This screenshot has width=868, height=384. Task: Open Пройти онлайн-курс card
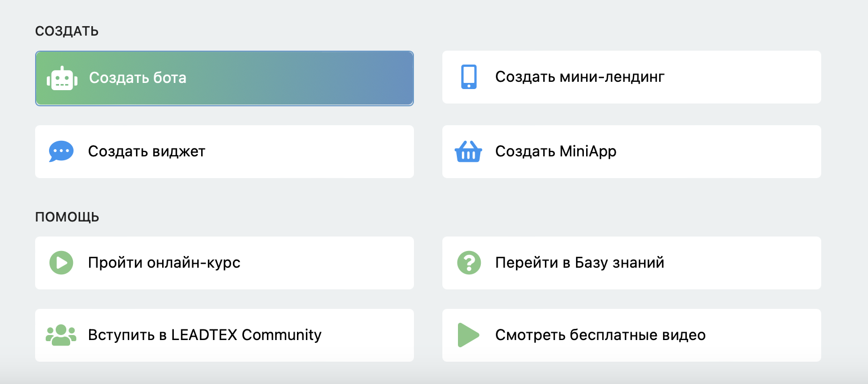[225, 263]
